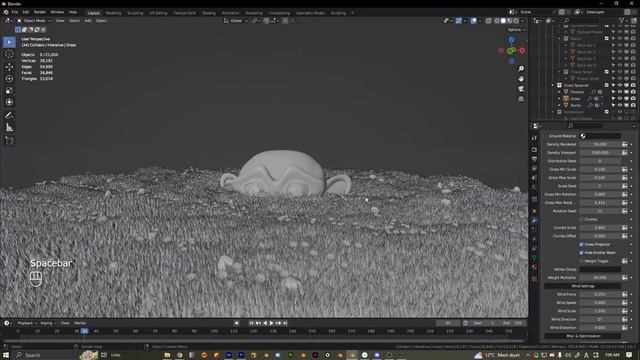Open the Tool properties tab icon

point(534,138)
